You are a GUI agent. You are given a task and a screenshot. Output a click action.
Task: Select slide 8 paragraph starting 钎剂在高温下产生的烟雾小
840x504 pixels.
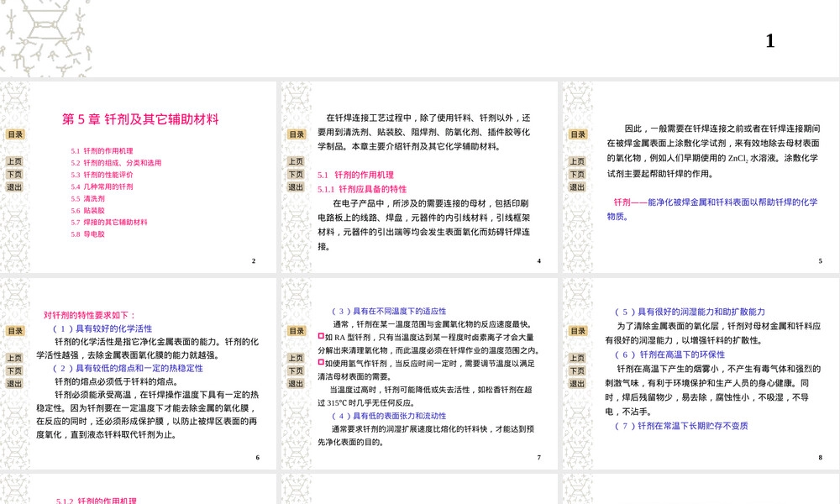[712, 390]
